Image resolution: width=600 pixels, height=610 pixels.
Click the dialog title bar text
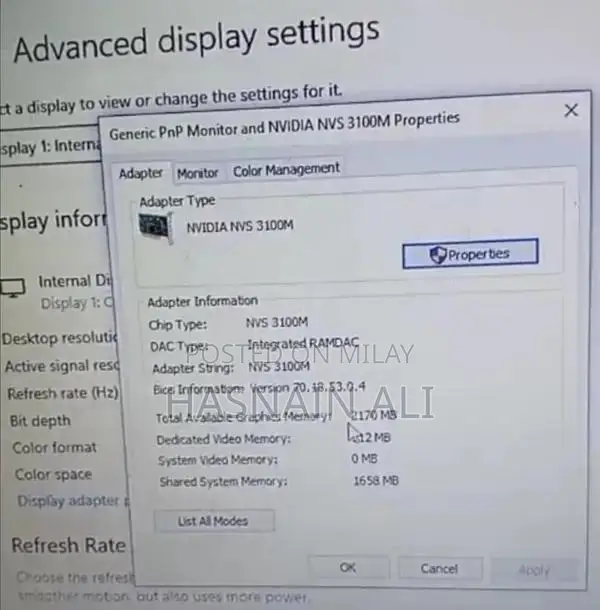pyautogui.click(x=284, y=126)
